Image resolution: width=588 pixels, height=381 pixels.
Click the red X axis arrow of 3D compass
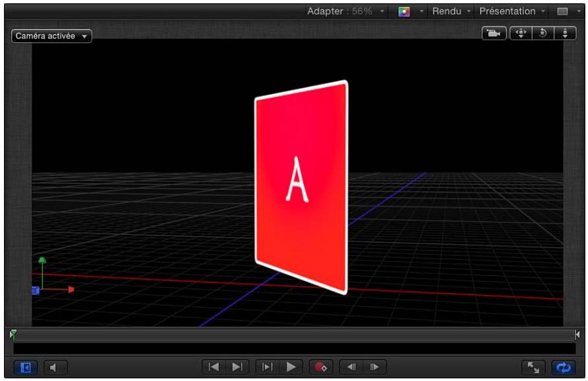[71, 290]
